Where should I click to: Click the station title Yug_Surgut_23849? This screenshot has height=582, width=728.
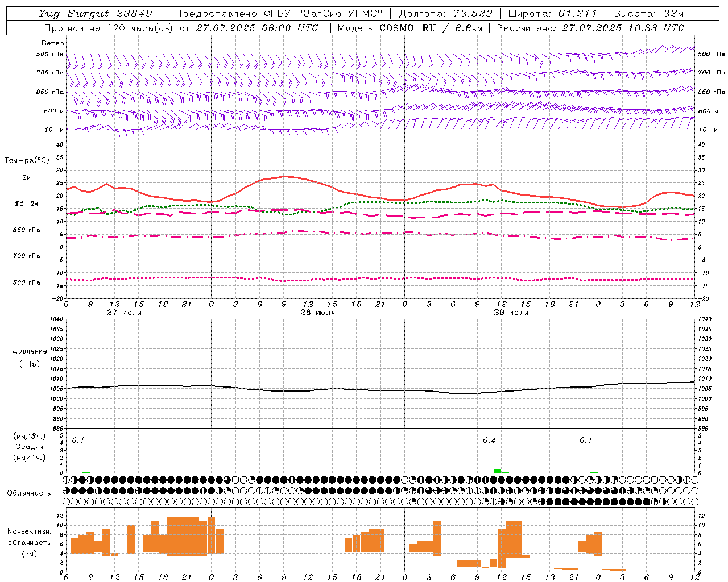tap(96, 14)
